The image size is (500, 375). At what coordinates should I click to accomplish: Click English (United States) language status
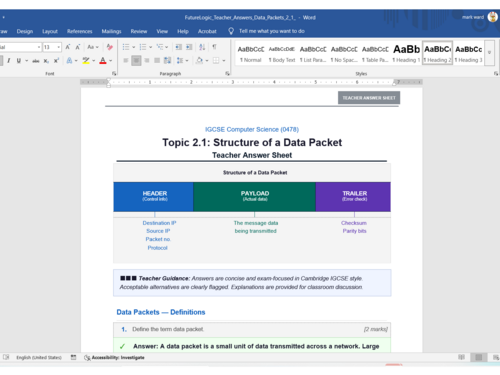coord(39,357)
